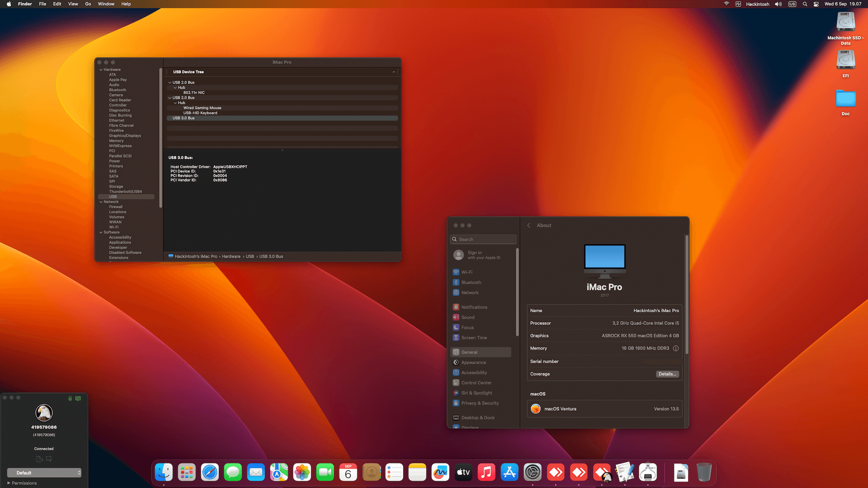Collapse the first USB 2.0 Bus tree
Screen dimensions: 868x488
[x=170, y=83]
